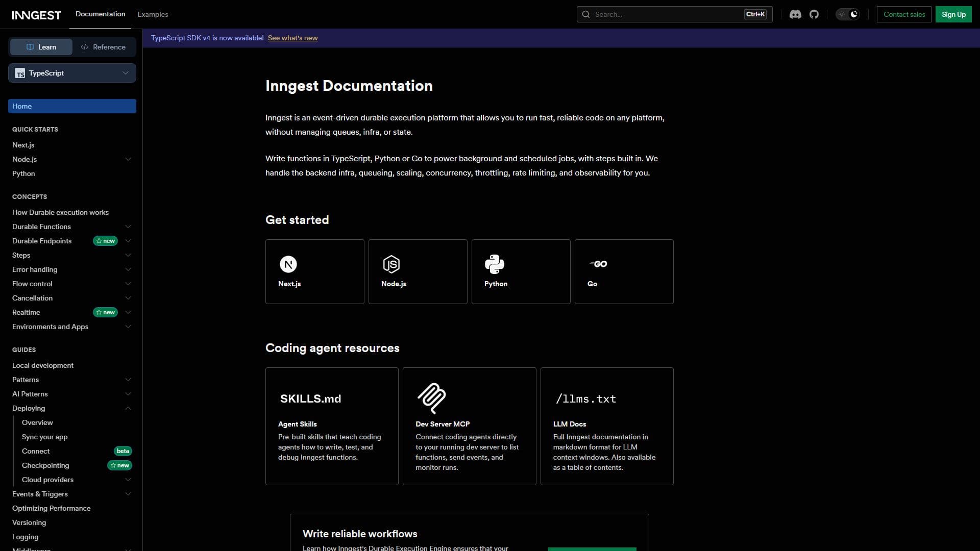The image size is (980, 551).
Task: Open the Optimizing Performance guide
Action: point(52,508)
